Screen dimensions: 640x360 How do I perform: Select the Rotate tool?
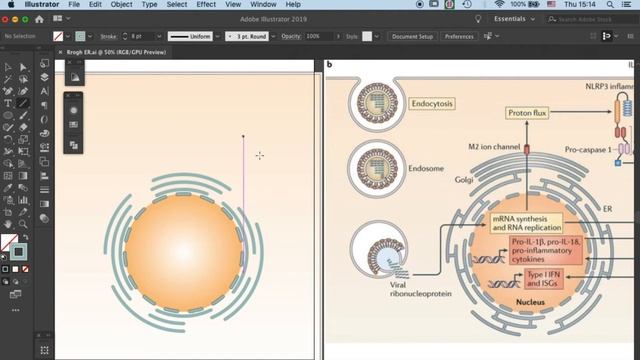[x=8, y=140]
